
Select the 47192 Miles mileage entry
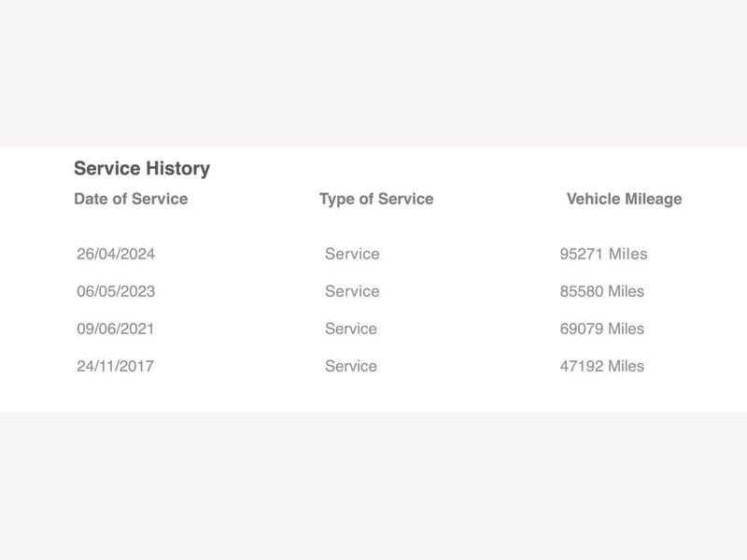click(601, 366)
